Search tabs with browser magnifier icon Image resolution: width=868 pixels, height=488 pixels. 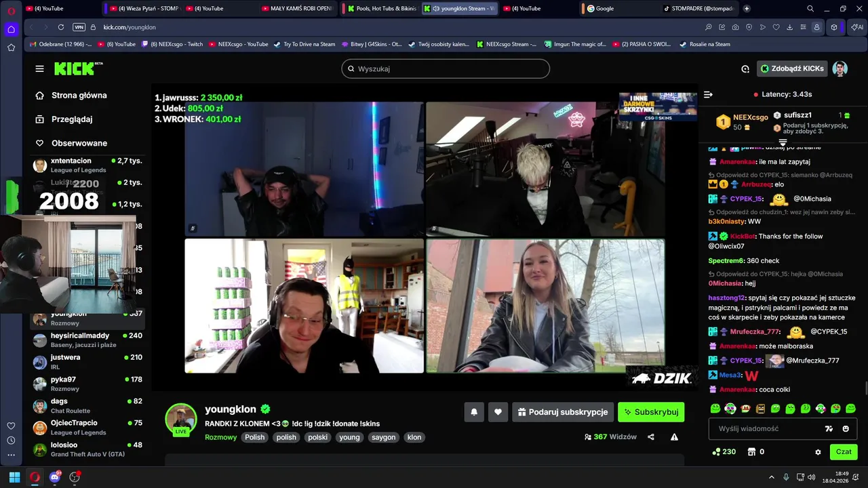click(x=810, y=8)
